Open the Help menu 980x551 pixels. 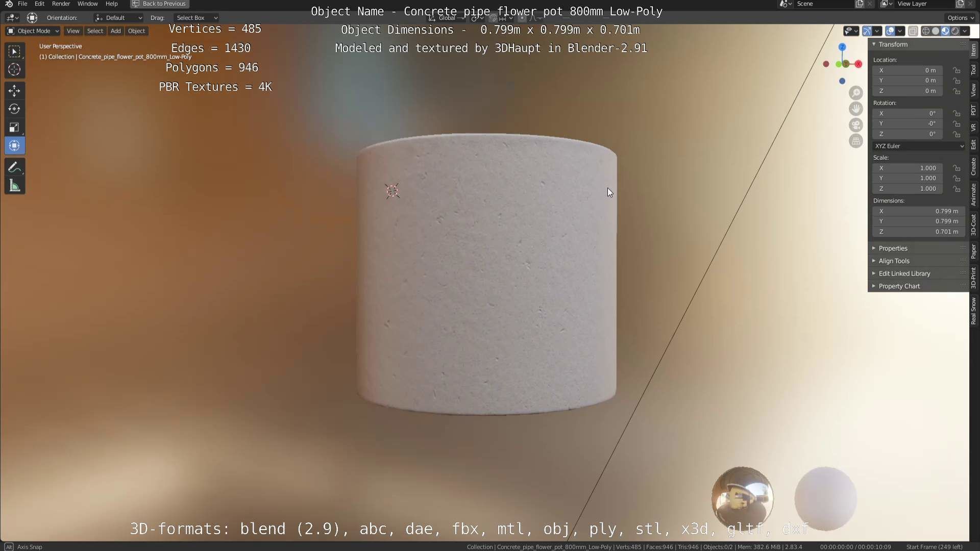pos(111,4)
